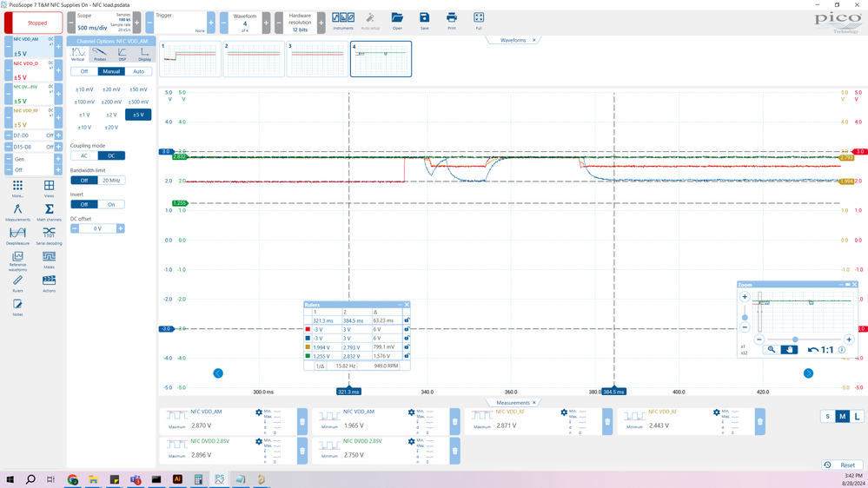Enable the 20 MHz bandwidth limit
The width and height of the screenshot is (868, 488).
click(111, 181)
